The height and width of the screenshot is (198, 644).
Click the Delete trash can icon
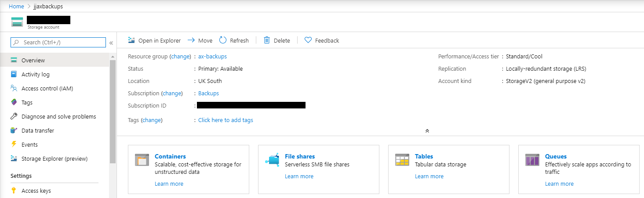point(267,40)
